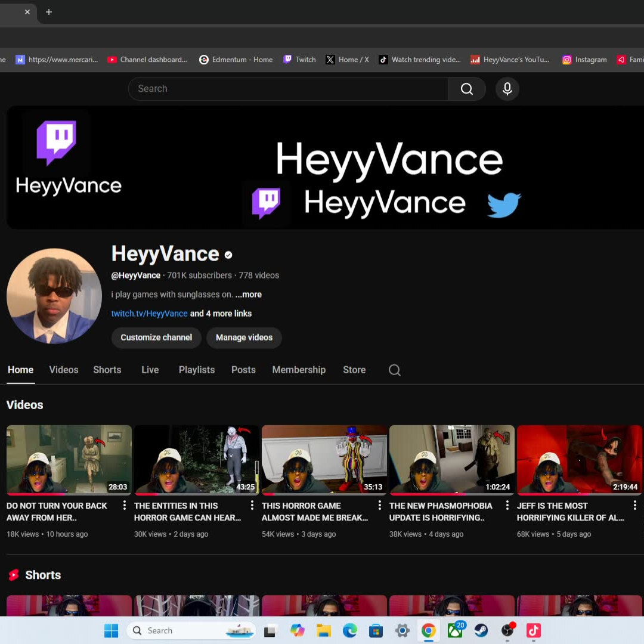Open the 2:19:44 video thumbnail
Screen dimensions: 644x644
[x=580, y=460]
